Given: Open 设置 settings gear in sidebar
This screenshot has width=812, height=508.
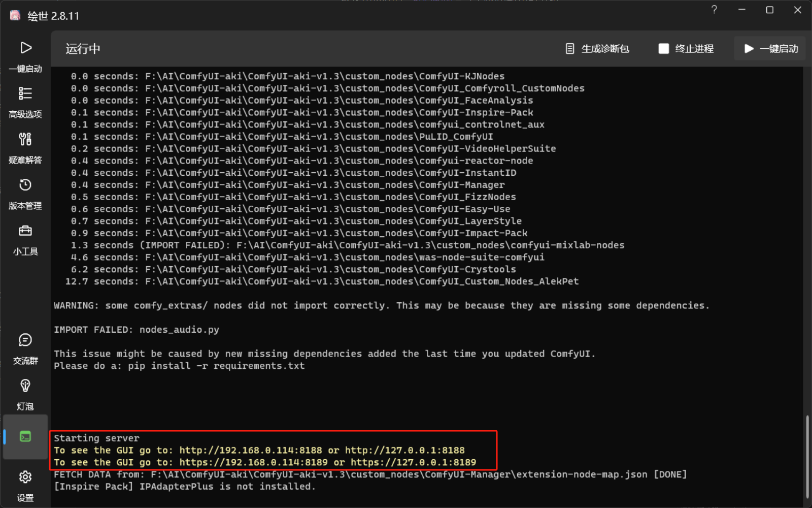Looking at the screenshot, I should tap(25, 478).
